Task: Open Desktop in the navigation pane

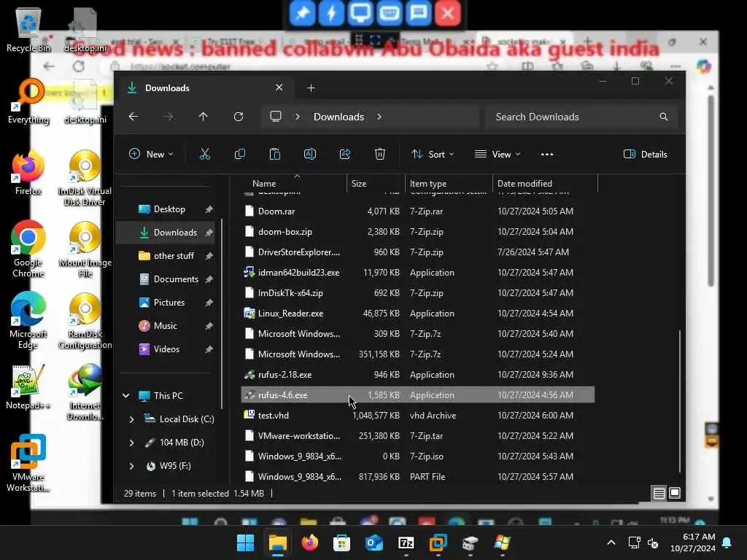Action: pos(169,209)
